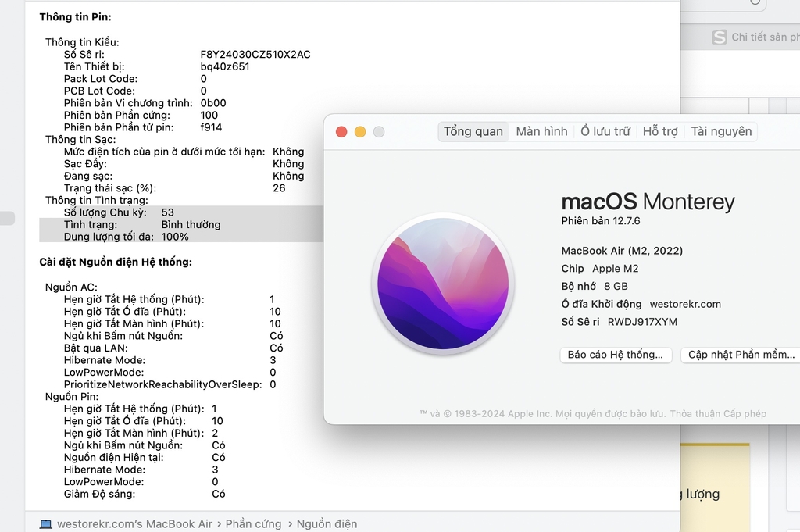Screen dimensions: 800x532
Task: Select Nguồn điện in the path bar
Action: pyautogui.click(x=327, y=524)
